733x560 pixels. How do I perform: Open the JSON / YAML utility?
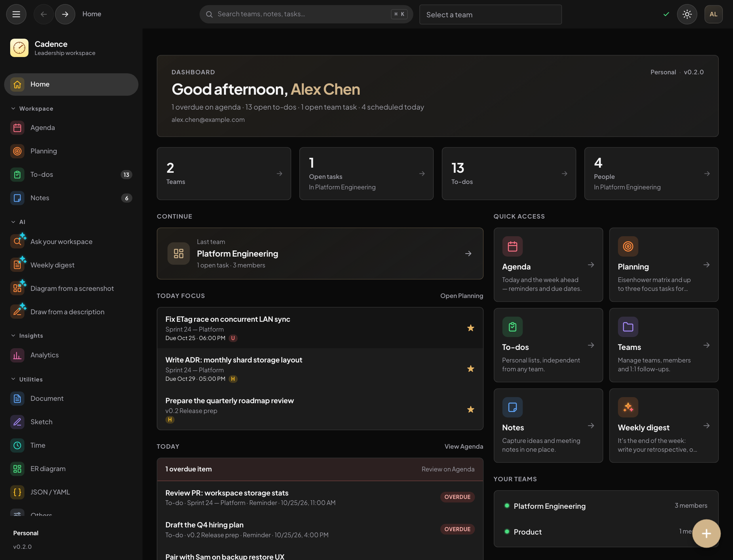71,492
